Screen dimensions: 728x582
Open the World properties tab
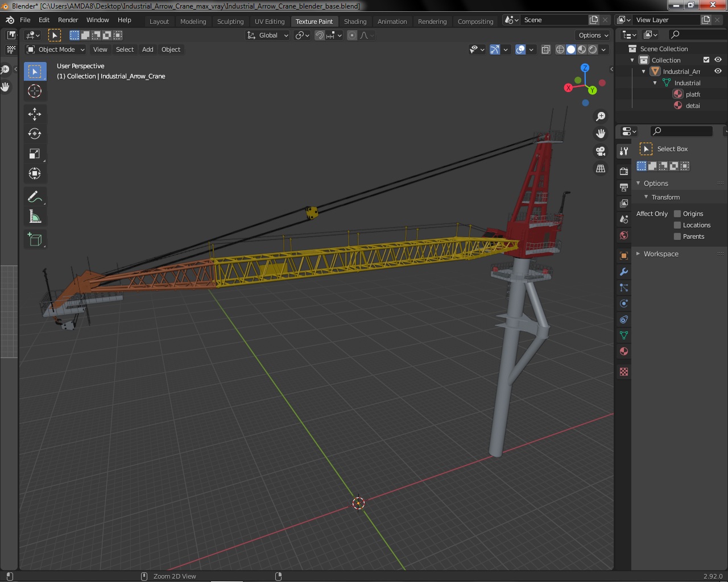tap(624, 235)
